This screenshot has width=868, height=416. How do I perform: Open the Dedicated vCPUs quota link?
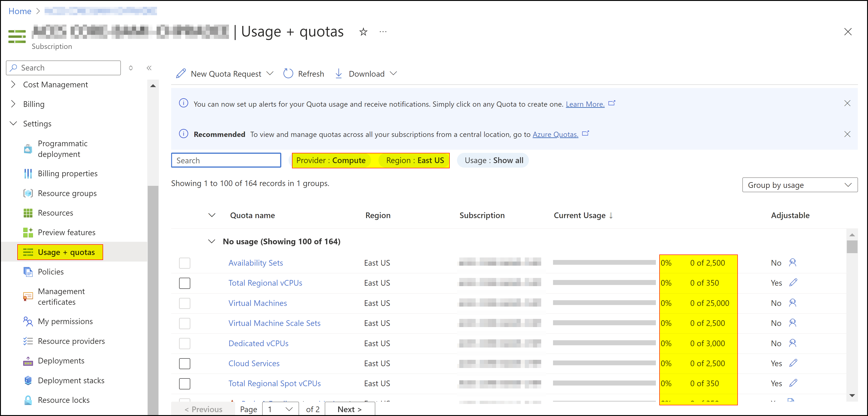tap(259, 343)
